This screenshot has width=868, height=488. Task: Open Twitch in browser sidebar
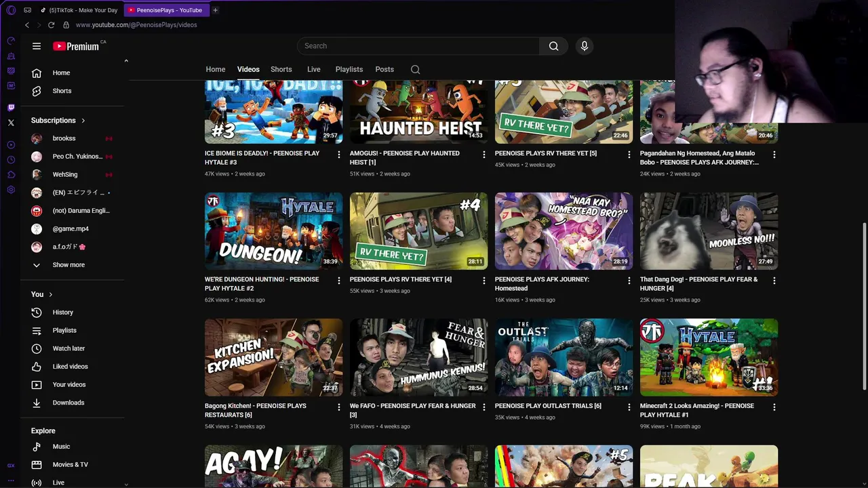tap(11, 108)
